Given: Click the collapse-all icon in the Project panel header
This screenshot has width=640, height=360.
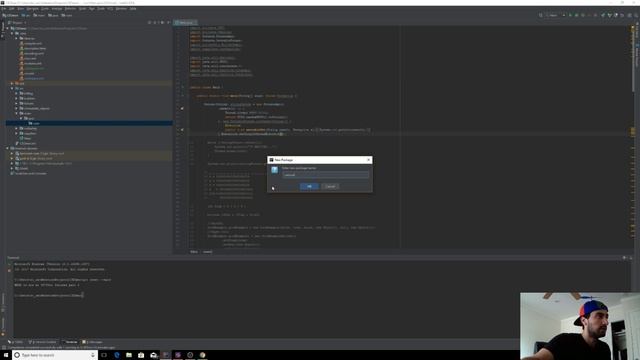Looking at the screenshot, I should click(155, 22).
